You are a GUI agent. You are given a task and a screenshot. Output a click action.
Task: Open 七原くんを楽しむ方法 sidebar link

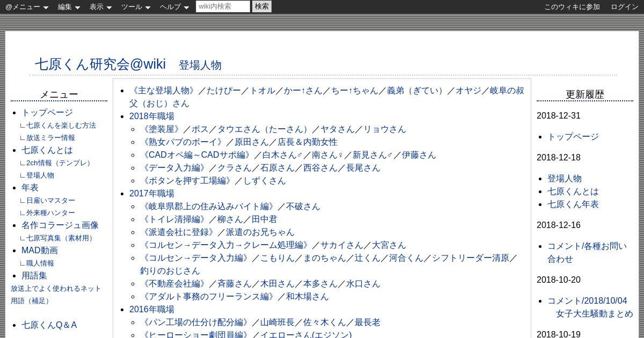pyautogui.click(x=61, y=126)
